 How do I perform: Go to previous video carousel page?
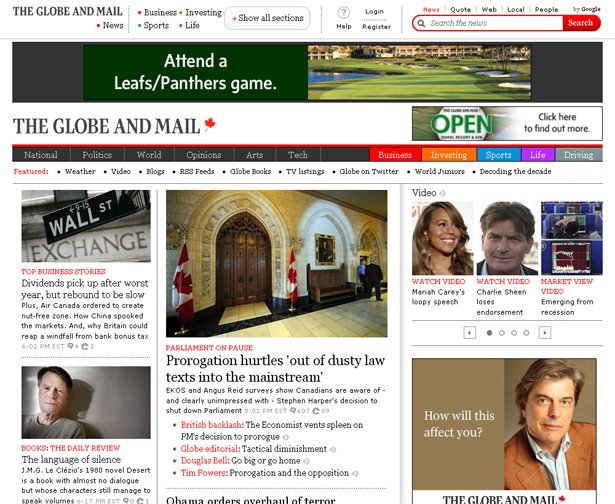point(469,333)
